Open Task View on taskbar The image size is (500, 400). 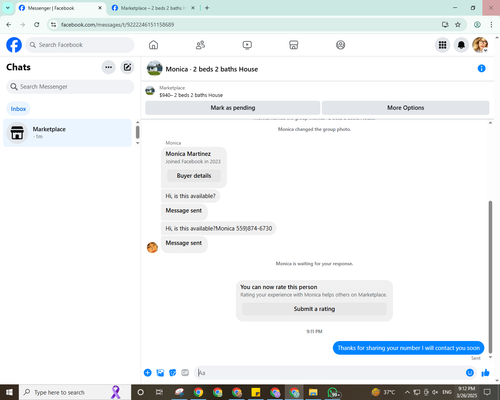(x=159, y=392)
